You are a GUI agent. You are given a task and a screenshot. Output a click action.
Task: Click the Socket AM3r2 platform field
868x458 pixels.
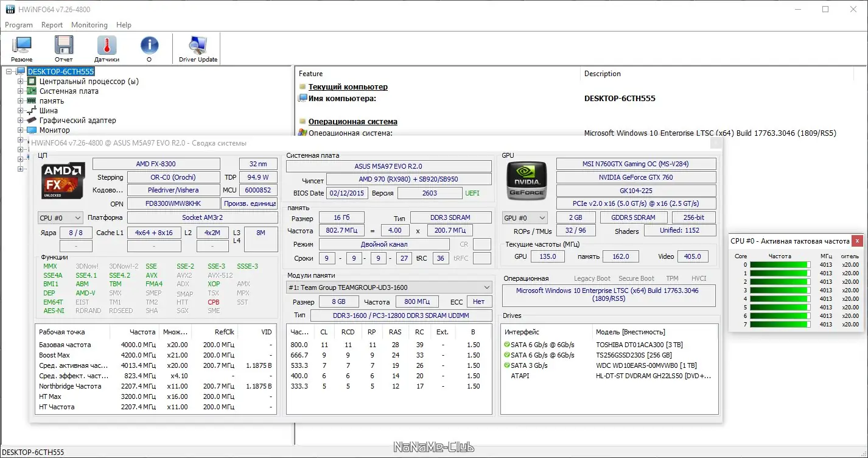click(x=203, y=217)
